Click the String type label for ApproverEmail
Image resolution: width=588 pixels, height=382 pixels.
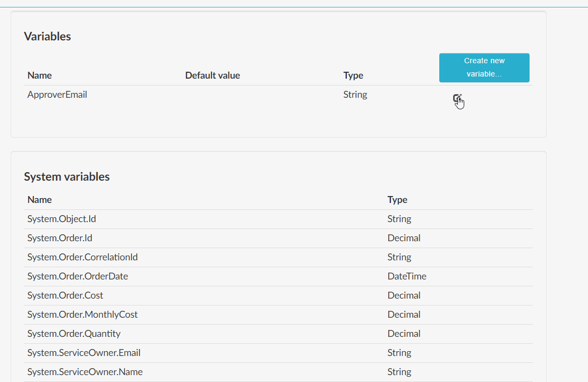click(355, 94)
